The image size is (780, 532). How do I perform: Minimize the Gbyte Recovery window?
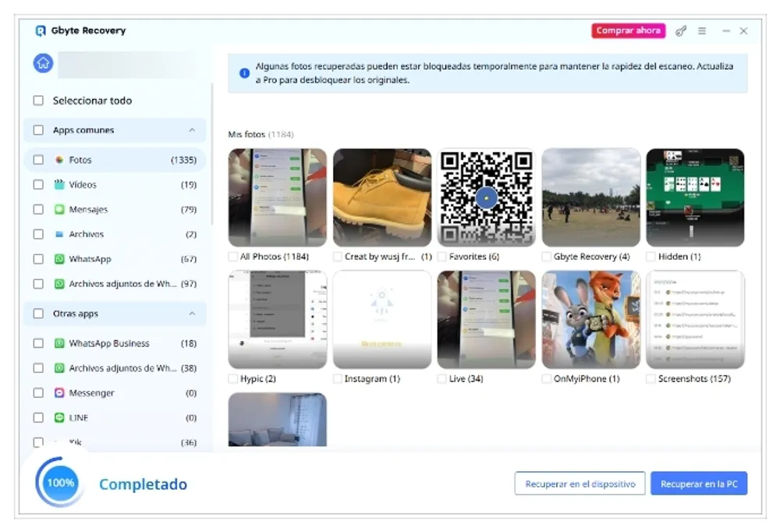pyautogui.click(x=726, y=31)
